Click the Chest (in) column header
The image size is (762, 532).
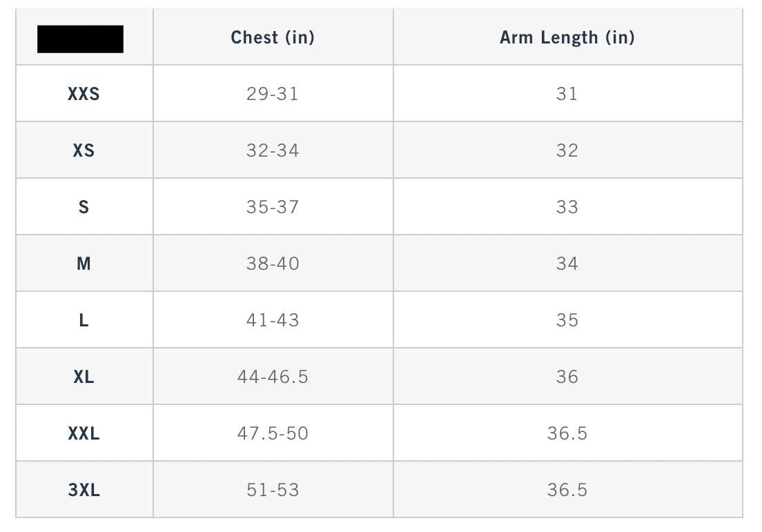pos(273,37)
